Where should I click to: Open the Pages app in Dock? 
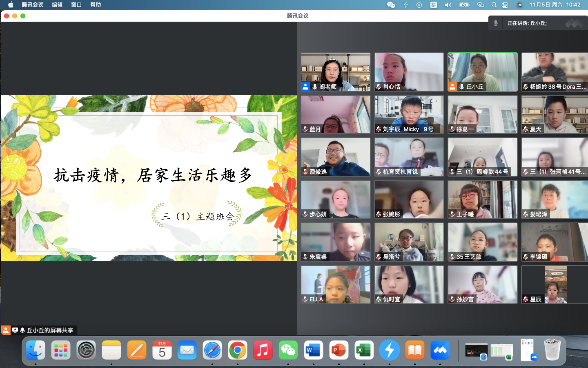[137, 350]
